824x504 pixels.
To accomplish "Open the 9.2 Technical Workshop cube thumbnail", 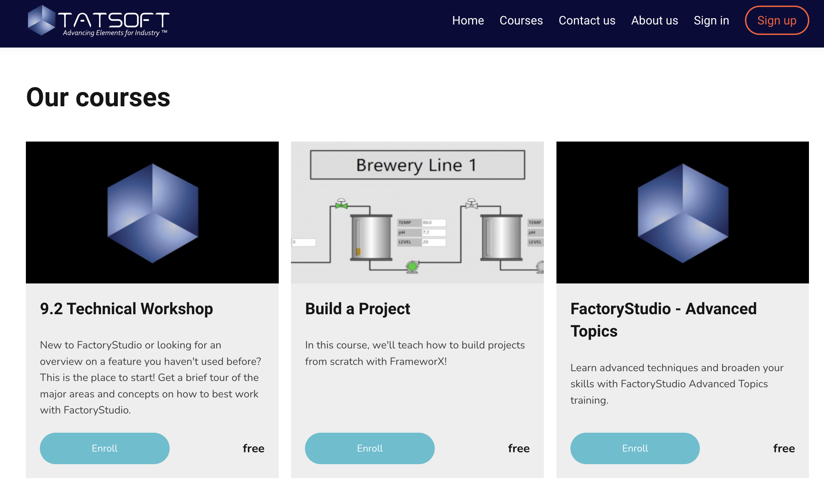I will (x=152, y=213).
